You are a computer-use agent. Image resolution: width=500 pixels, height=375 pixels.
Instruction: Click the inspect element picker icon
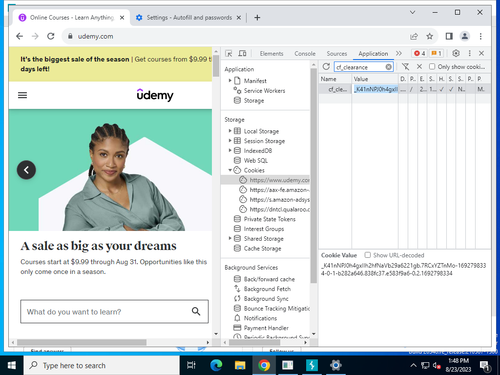coord(229,53)
